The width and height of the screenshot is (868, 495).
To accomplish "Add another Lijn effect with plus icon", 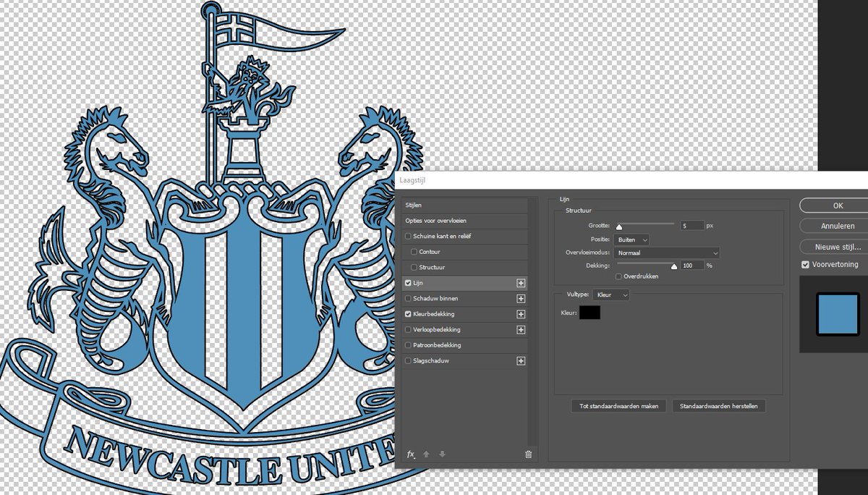I will click(521, 283).
